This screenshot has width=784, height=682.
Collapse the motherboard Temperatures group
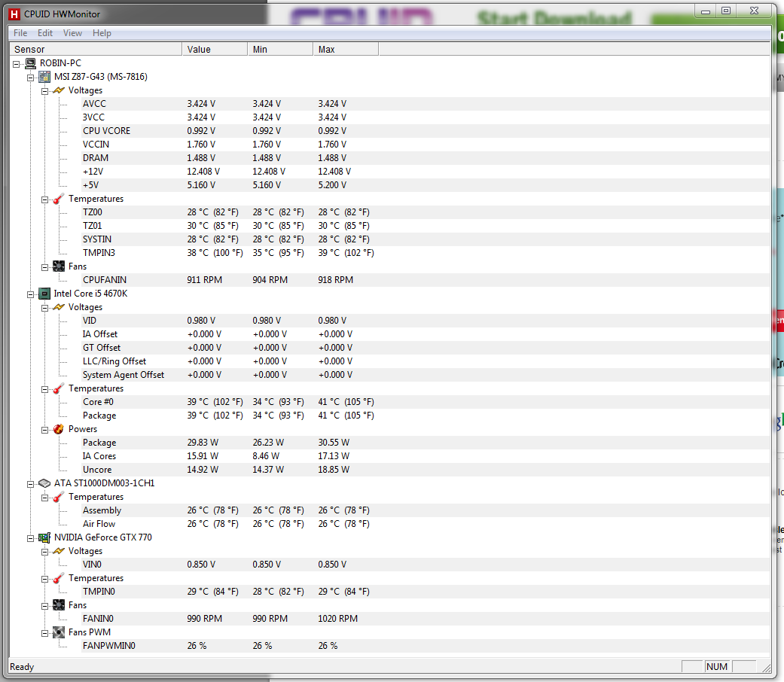coord(44,199)
